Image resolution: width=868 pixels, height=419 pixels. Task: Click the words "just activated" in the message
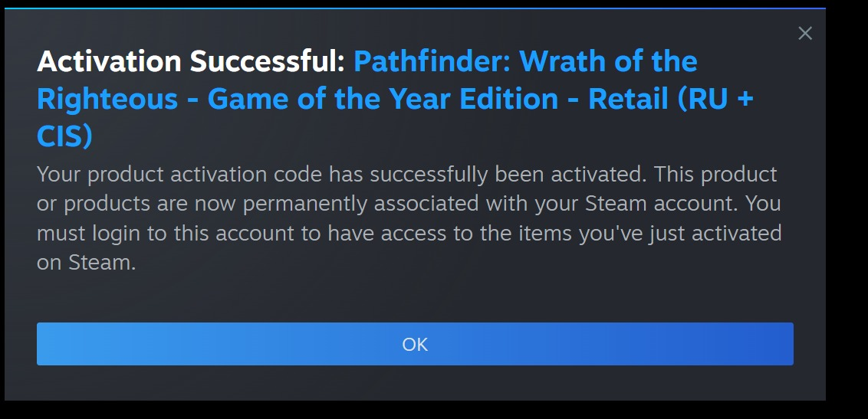(714, 234)
